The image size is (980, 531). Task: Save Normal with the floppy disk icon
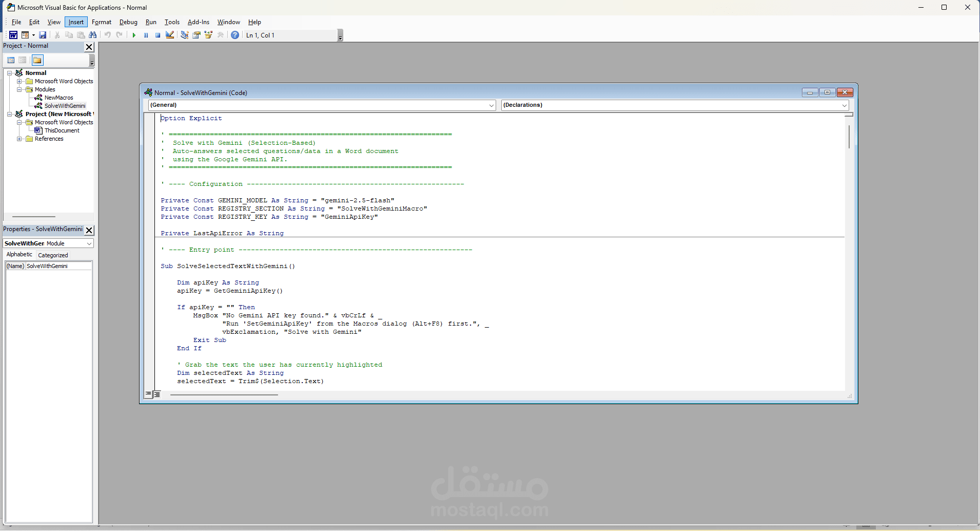(x=43, y=35)
